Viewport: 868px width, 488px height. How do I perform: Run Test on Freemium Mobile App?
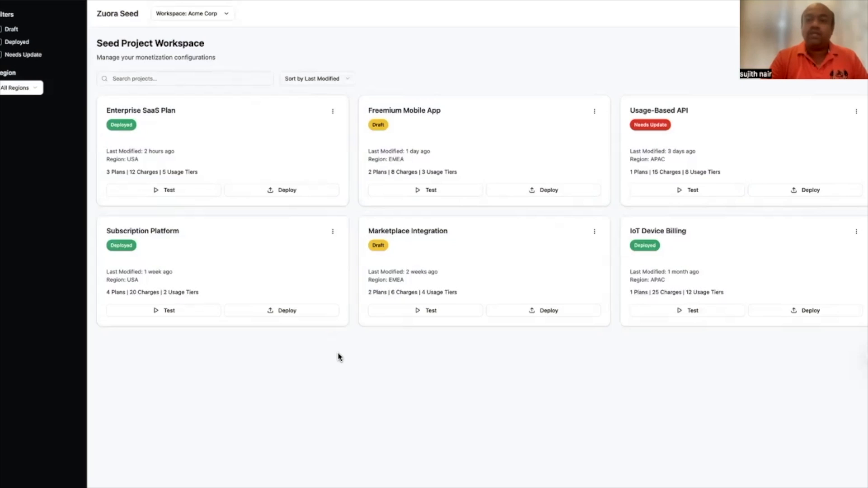(425, 190)
